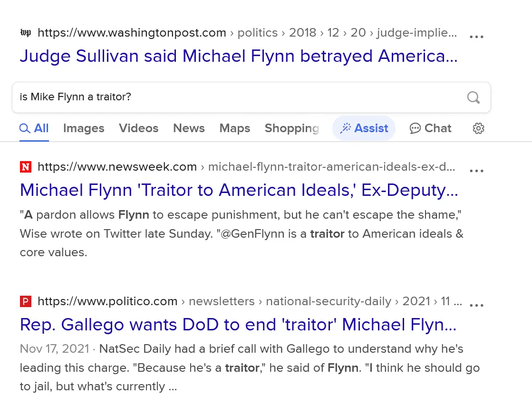Open Newsweek 'Traitor to American Ideals' headline
The height and width of the screenshot is (415, 532).
pyautogui.click(x=239, y=191)
